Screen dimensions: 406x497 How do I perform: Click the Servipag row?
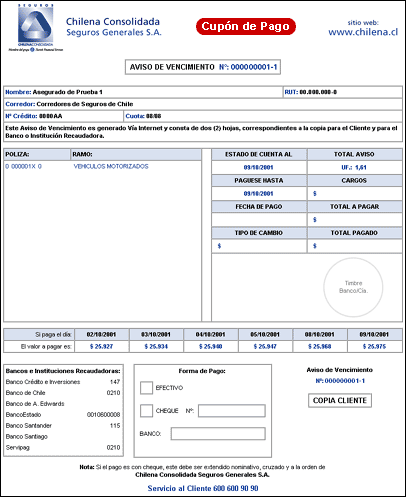click(63, 447)
